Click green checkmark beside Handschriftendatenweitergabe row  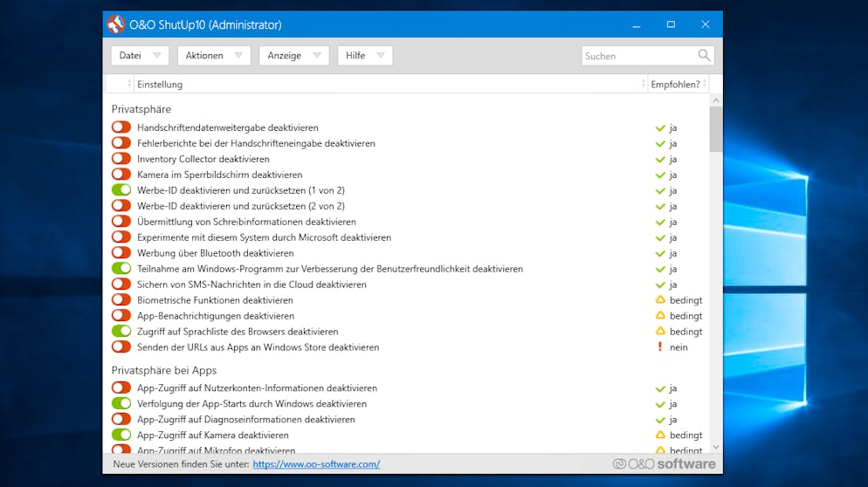pos(660,127)
